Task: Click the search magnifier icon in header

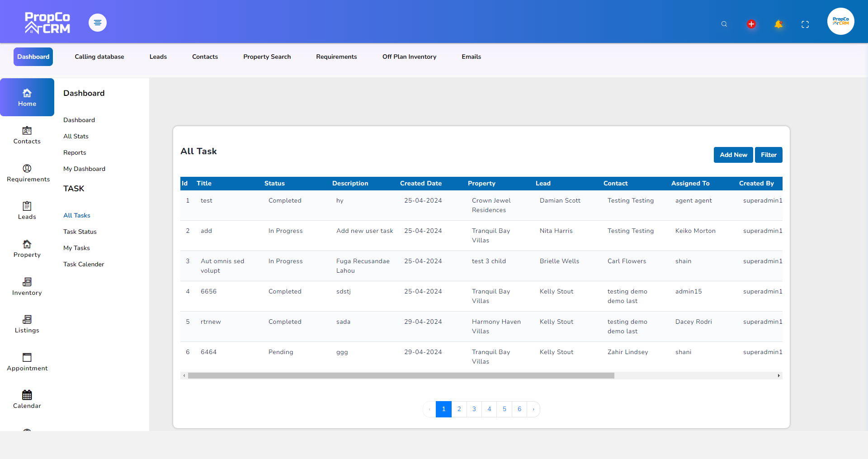Action: click(724, 24)
